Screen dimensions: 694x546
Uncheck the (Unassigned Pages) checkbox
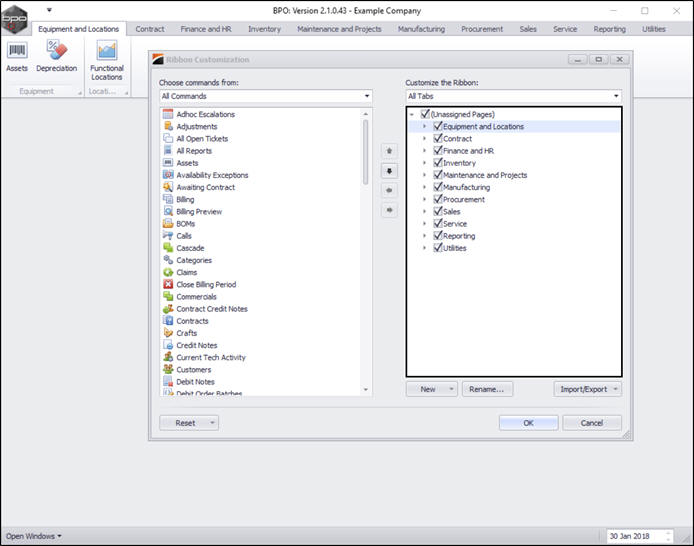tap(425, 114)
